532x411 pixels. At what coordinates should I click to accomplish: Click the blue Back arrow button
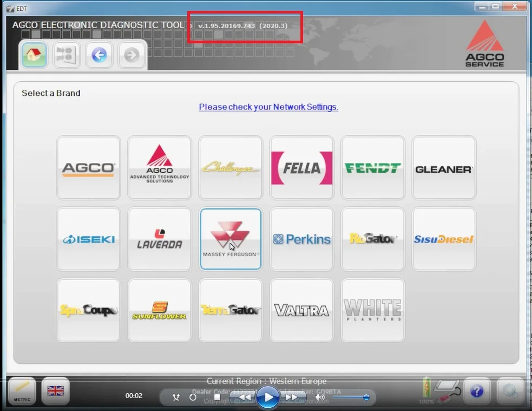pyautogui.click(x=99, y=55)
